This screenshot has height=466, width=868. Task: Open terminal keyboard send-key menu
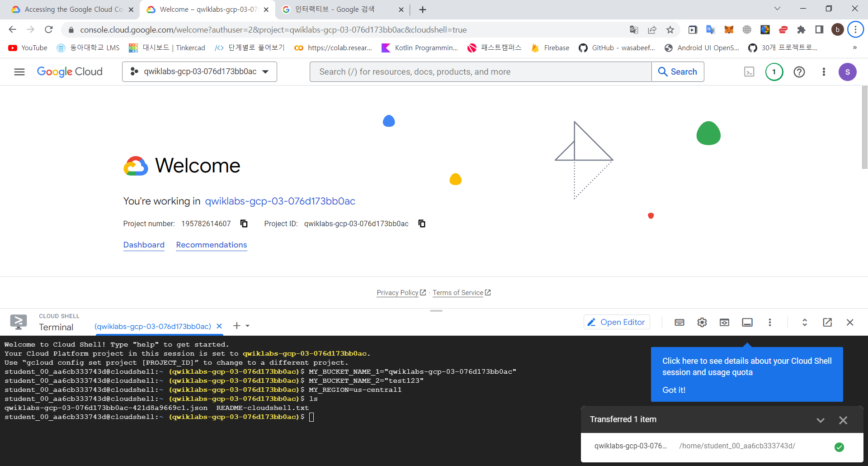[x=679, y=322]
